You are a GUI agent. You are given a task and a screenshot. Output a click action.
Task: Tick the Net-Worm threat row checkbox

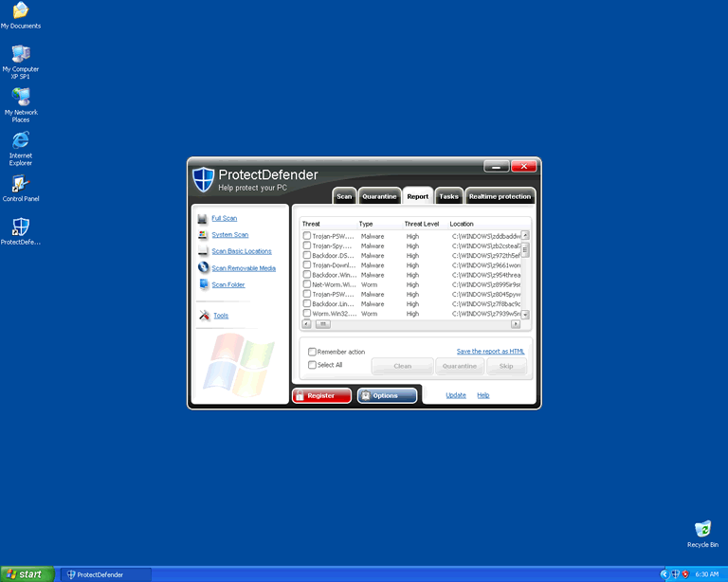click(307, 284)
